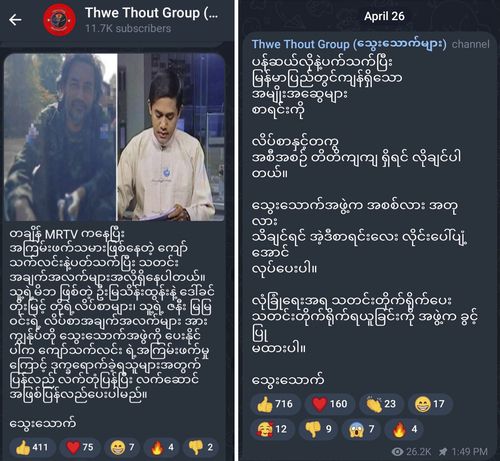Tap the Thwe Thout Group channel title
Viewport: 500px width, 461px height.
click(x=152, y=13)
